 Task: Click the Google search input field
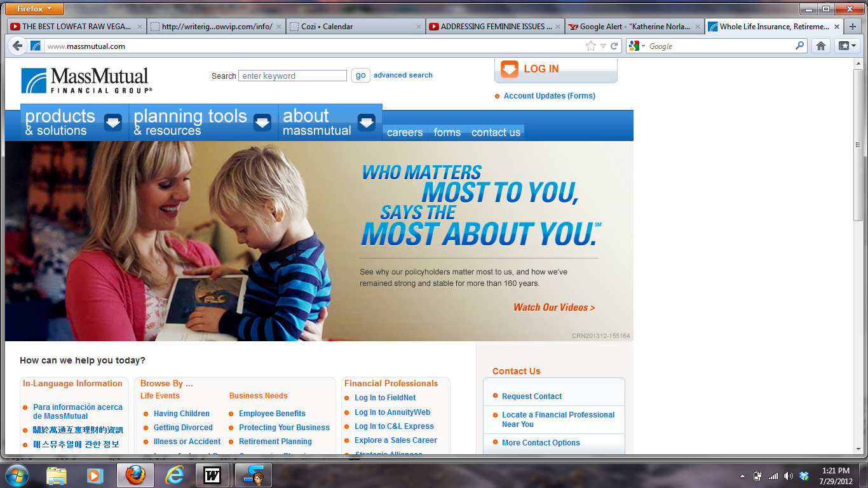tap(721, 46)
